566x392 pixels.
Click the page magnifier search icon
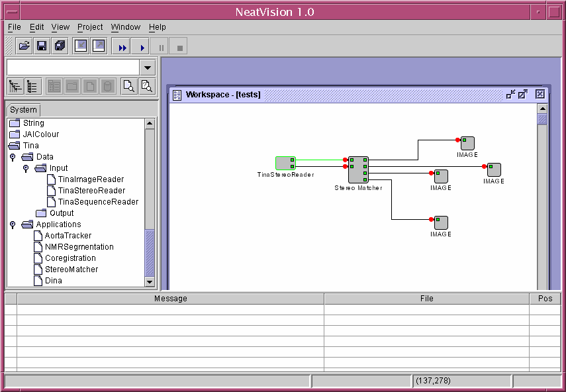(128, 86)
